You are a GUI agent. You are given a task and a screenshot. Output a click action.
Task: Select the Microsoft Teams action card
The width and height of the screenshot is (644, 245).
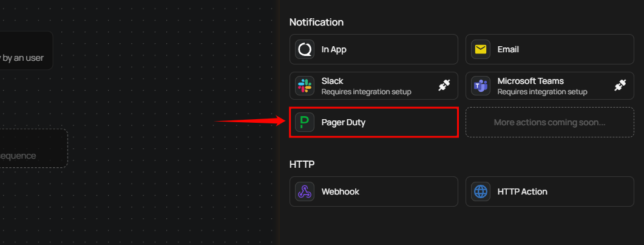549,86
